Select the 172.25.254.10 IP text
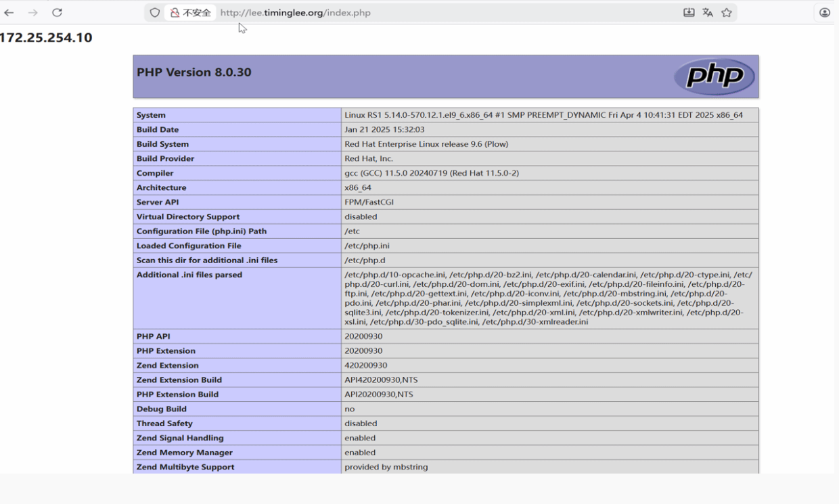This screenshot has width=839, height=504. (x=46, y=38)
